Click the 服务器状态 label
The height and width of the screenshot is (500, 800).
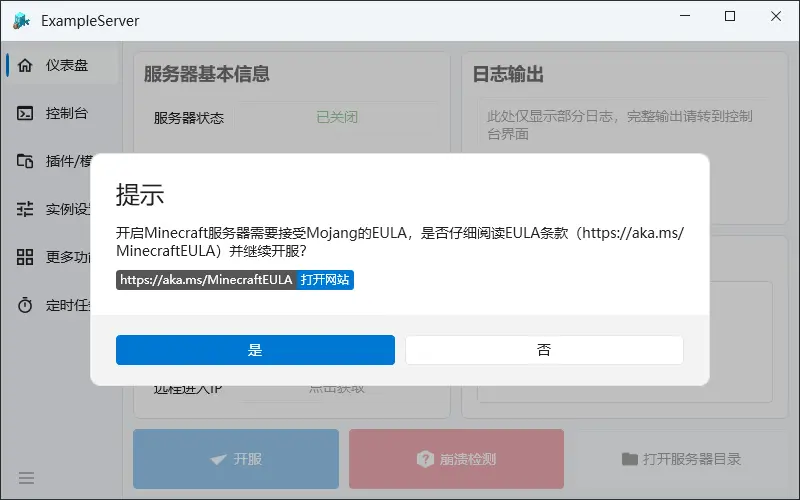click(189, 118)
